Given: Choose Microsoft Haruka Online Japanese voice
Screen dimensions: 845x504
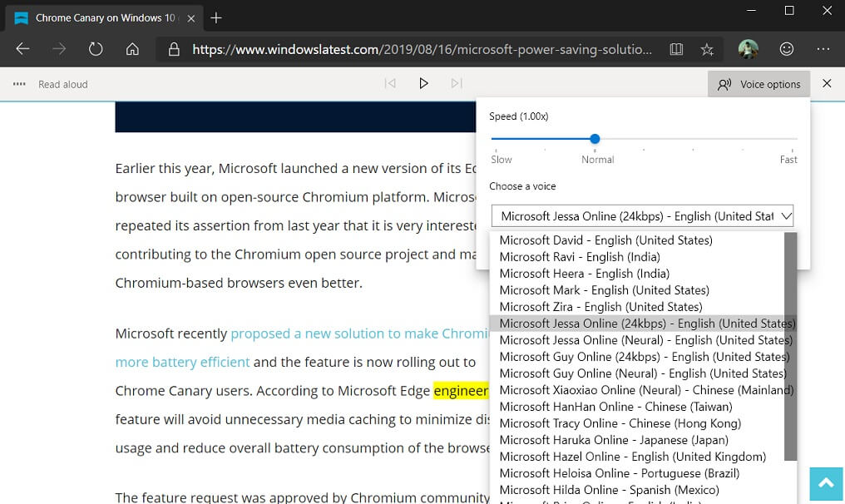Looking at the screenshot, I should tap(620, 439).
